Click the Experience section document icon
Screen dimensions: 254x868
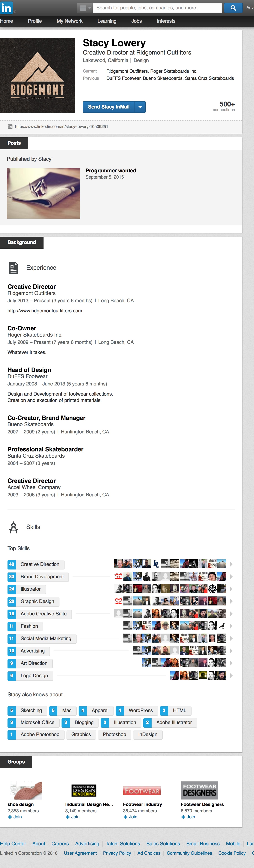[x=13, y=268]
